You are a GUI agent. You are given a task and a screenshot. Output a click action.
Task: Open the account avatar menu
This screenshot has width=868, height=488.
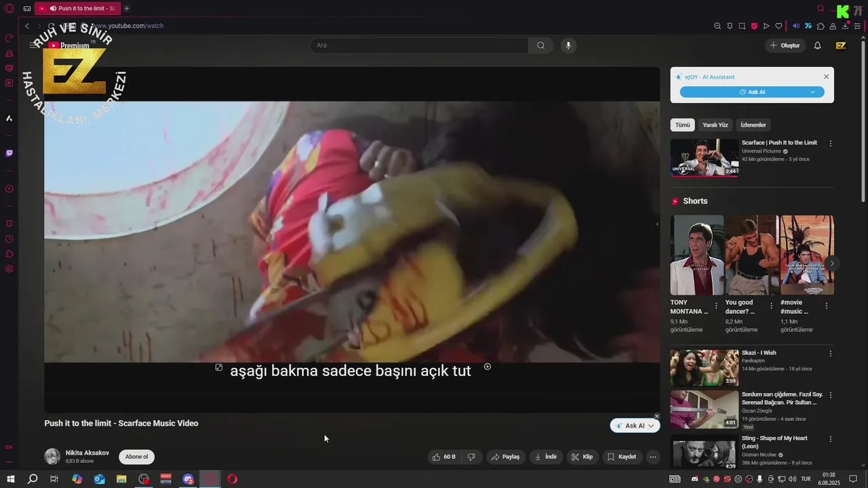pyautogui.click(x=841, y=45)
